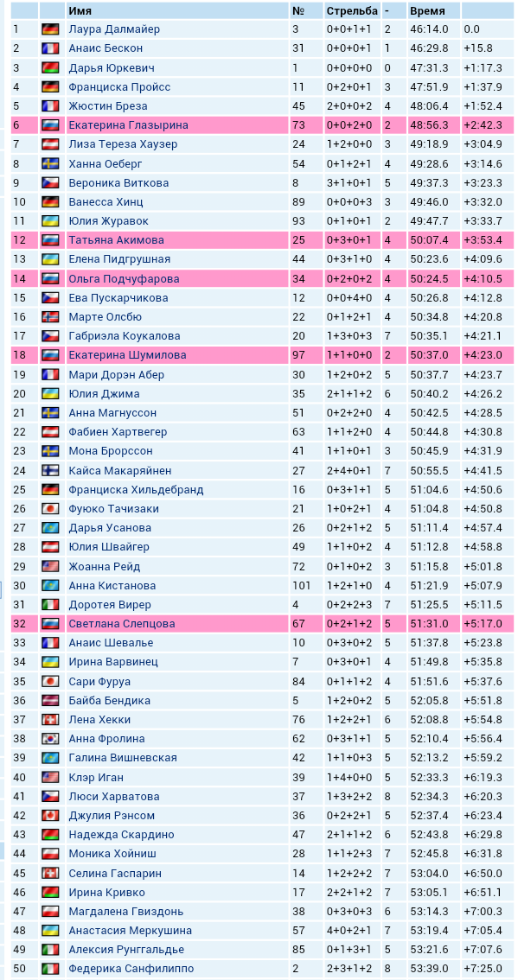Open athlete Надежда Скардино
This screenshot has height=980, width=518.
pyautogui.click(x=121, y=835)
